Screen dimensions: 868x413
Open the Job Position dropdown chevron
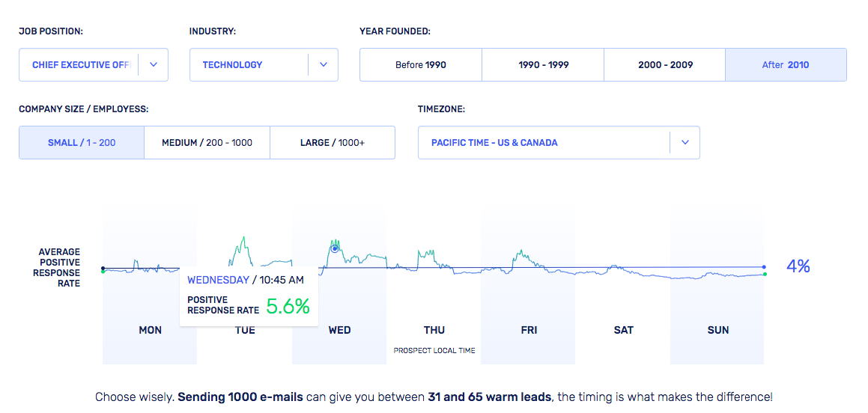(x=154, y=65)
